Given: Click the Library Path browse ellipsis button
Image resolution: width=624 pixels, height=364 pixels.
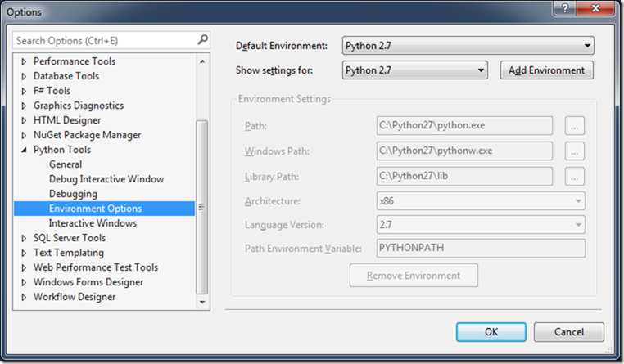Looking at the screenshot, I should (575, 176).
